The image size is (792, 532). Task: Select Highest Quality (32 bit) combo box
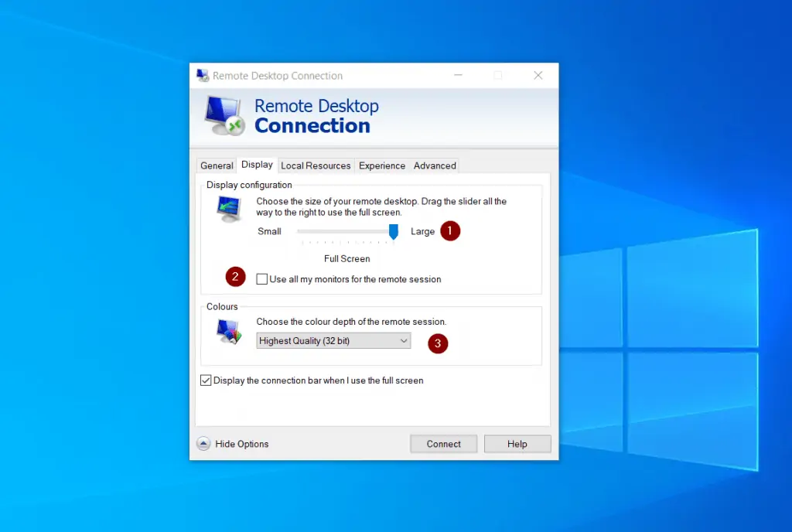point(333,340)
